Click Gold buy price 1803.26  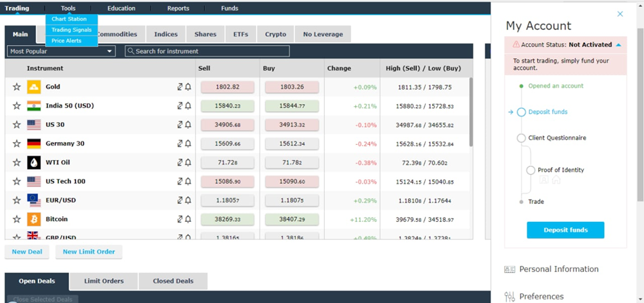(x=292, y=87)
